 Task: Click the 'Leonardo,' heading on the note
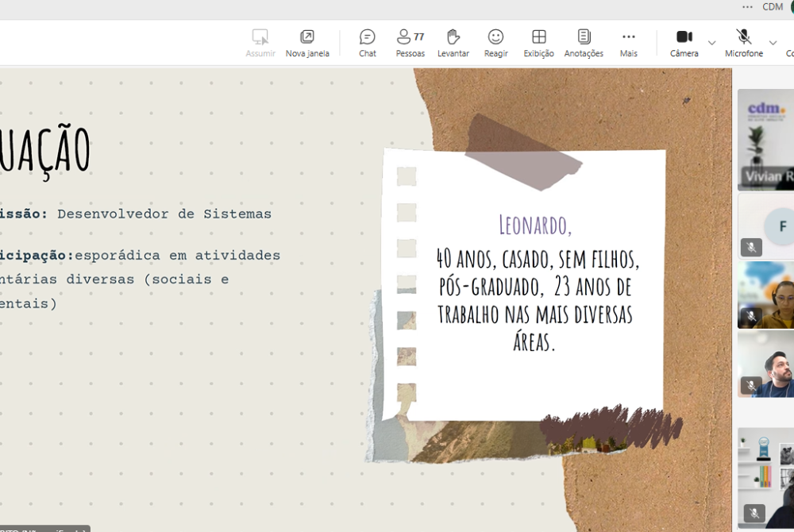[535, 226]
